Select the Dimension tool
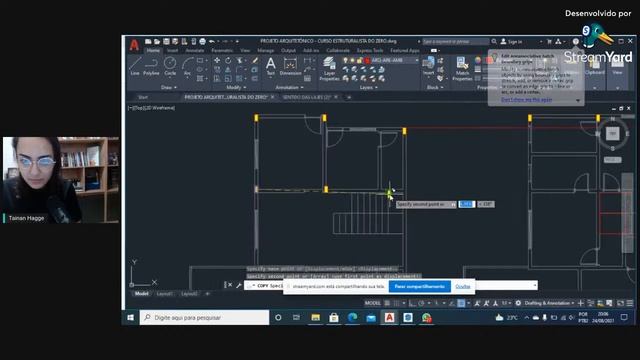Viewport: 640px width, 360px height. pyautogui.click(x=290, y=66)
